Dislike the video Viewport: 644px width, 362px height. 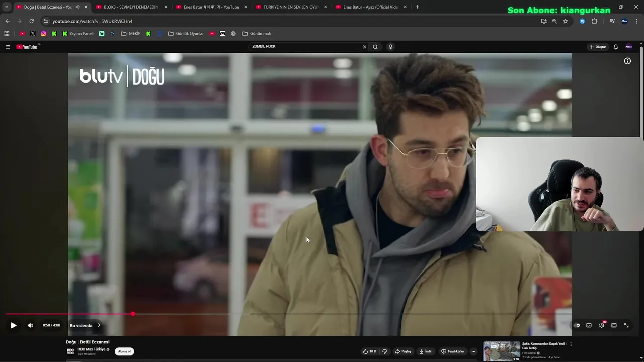(385, 351)
